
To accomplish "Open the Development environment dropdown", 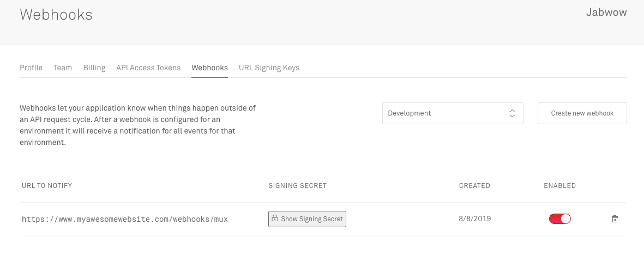I will point(453,113).
